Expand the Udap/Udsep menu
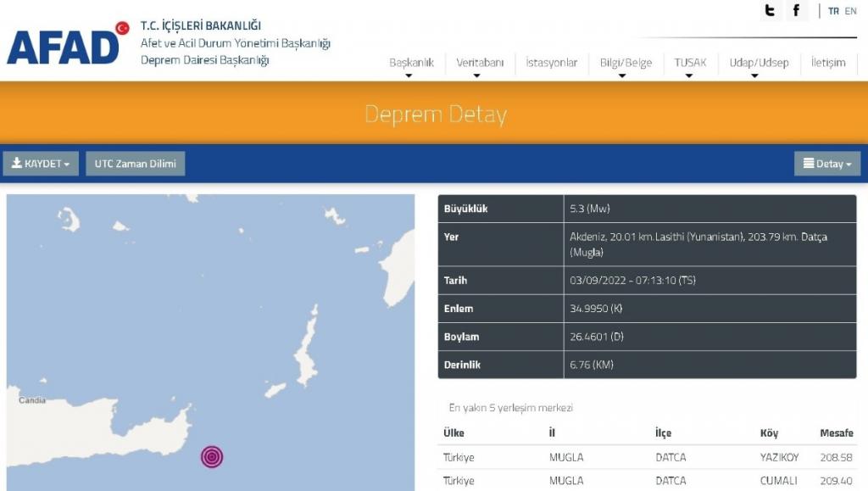868x491 pixels. 759,63
